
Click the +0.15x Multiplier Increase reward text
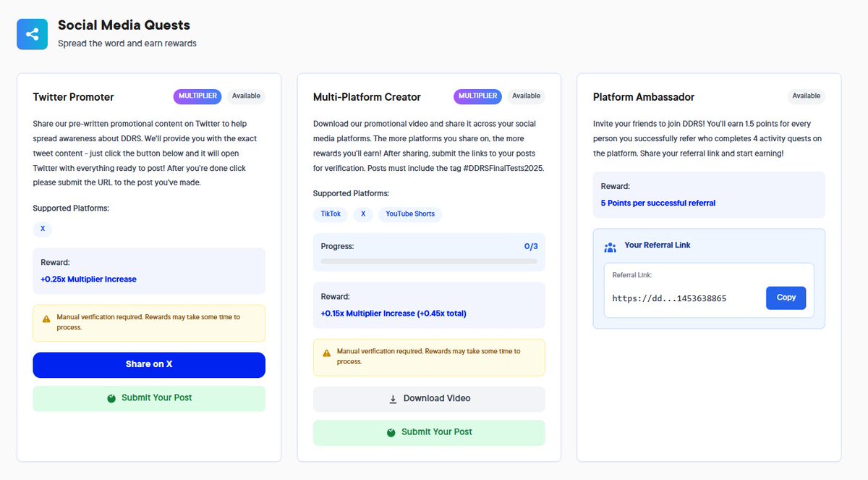click(x=393, y=313)
